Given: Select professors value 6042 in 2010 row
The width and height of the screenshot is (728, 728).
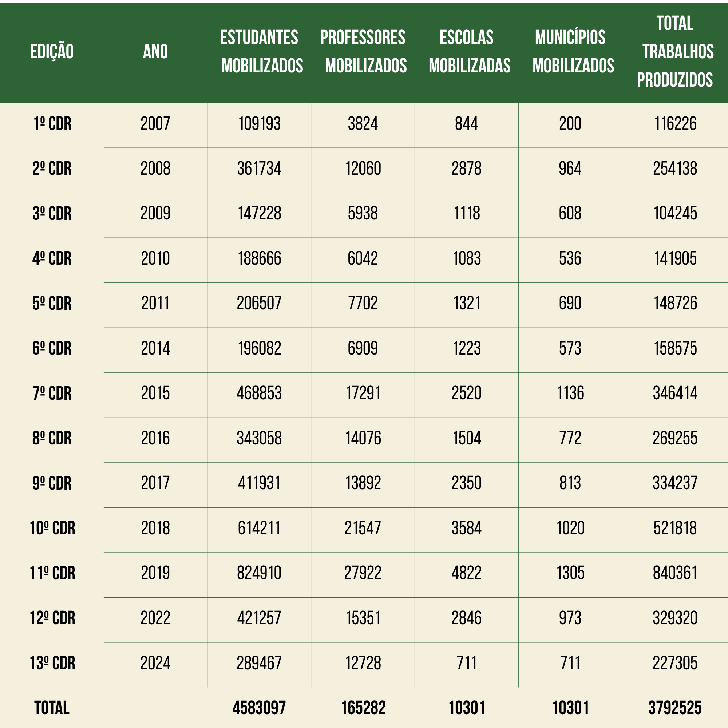Looking at the screenshot, I should [x=363, y=259].
